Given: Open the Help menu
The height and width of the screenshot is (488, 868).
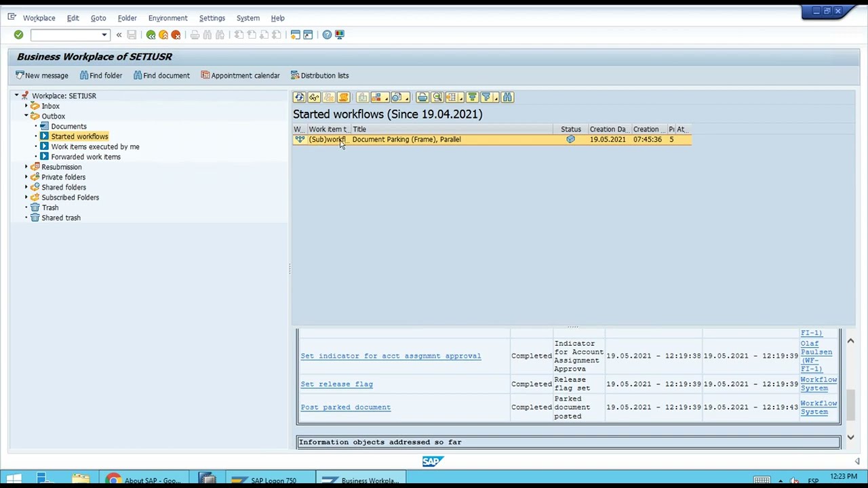Looking at the screenshot, I should pos(277,18).
